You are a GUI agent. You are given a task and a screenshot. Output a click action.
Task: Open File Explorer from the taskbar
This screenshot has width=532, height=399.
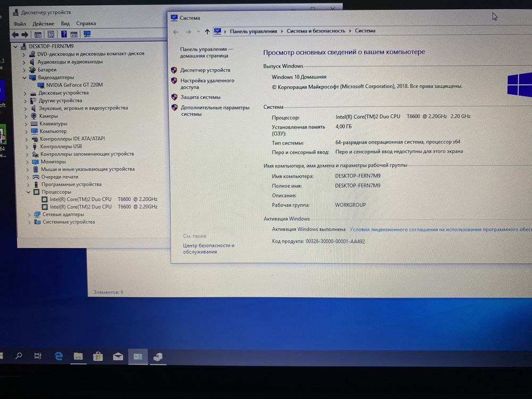(x=78, y=356)
